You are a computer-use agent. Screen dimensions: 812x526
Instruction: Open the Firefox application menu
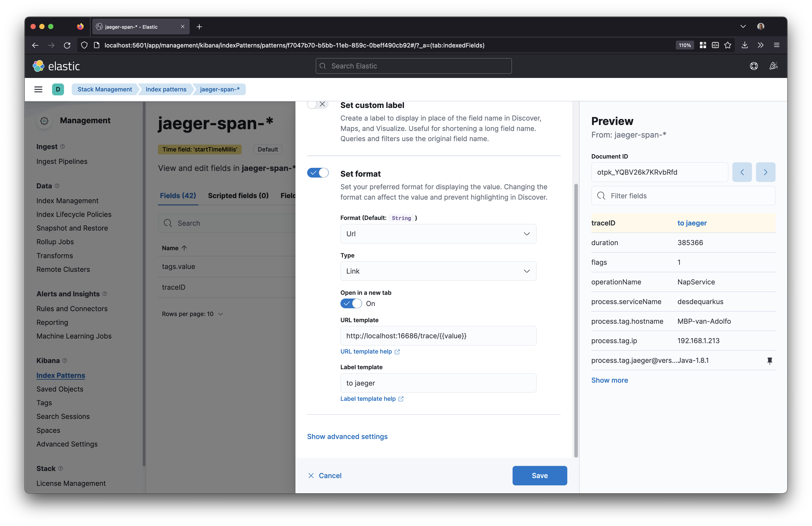(x=776, y=45)
